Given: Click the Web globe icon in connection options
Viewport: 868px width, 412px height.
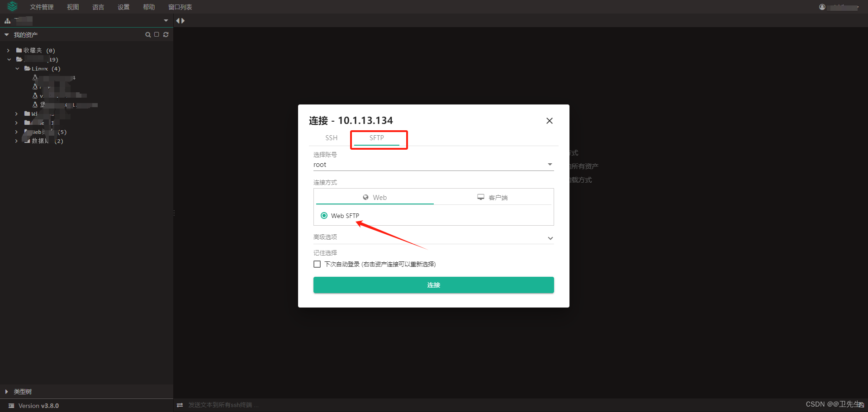Looking at the screenshot, I should click(365, 197).
